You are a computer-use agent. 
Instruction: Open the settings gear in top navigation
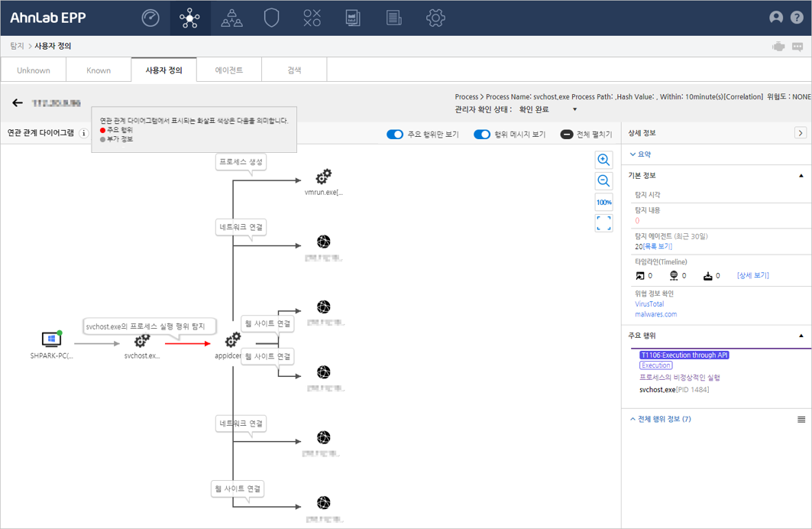(x=435, y=18)
